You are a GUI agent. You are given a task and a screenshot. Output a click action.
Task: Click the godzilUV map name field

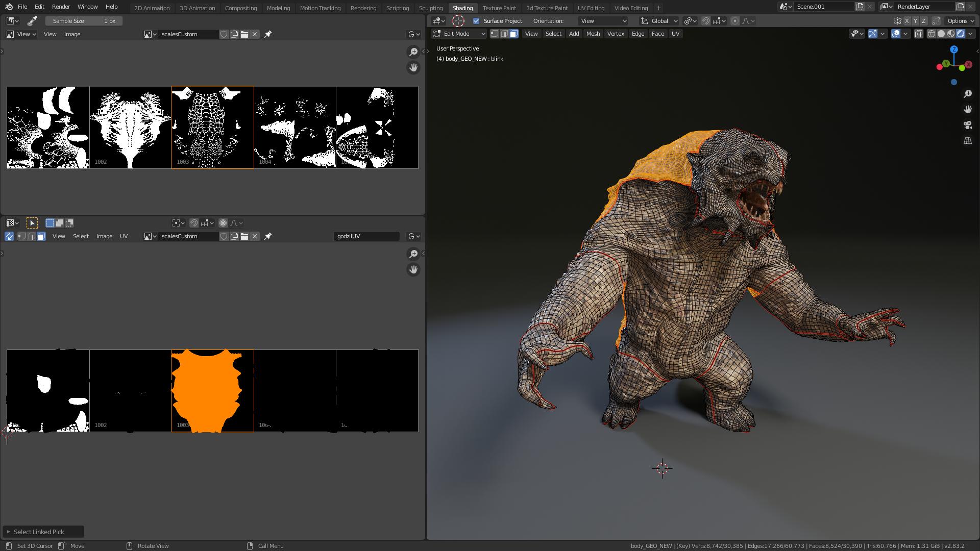coord(366,236)
